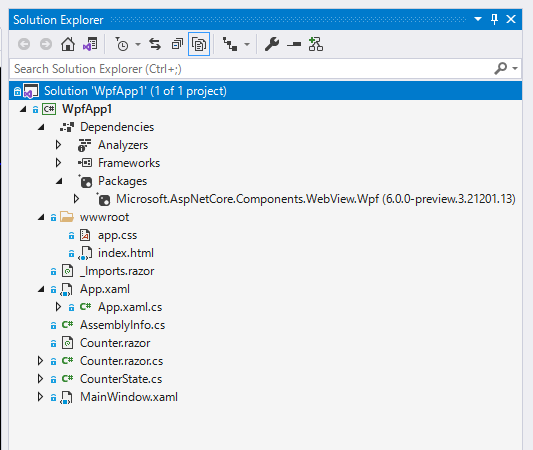Click the Preview Selected Items icon

coord(294,45)
